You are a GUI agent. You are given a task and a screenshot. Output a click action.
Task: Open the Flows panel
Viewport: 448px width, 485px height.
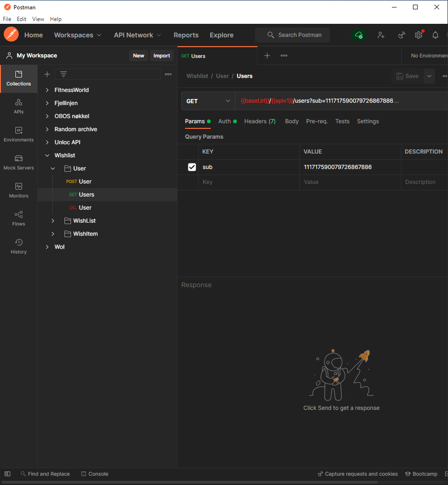(19, 218)
